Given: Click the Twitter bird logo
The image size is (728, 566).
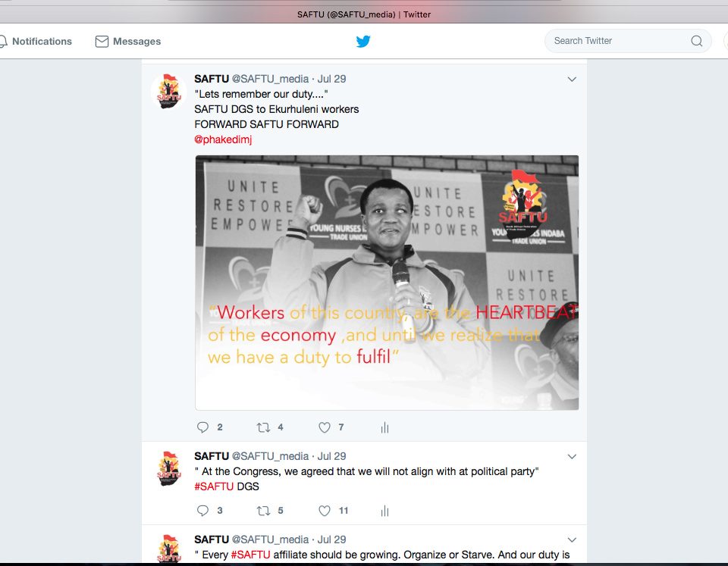Looking at the screenshot, I should point(363,42).
